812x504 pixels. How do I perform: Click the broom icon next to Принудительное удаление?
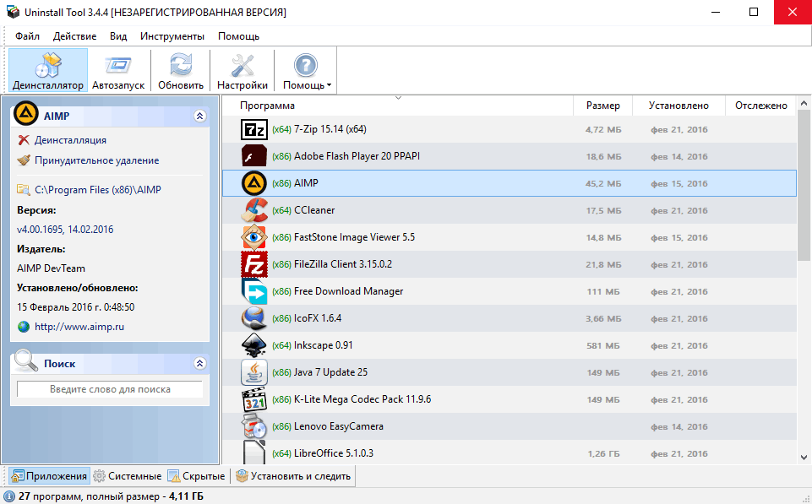point(24,160)
